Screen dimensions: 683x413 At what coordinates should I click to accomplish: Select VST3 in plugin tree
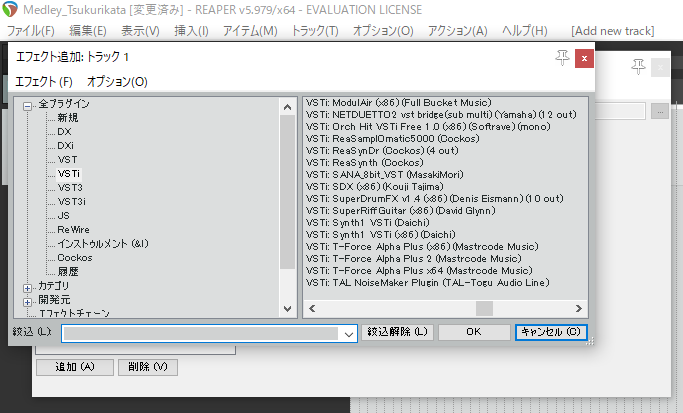(x=70, y=187)
